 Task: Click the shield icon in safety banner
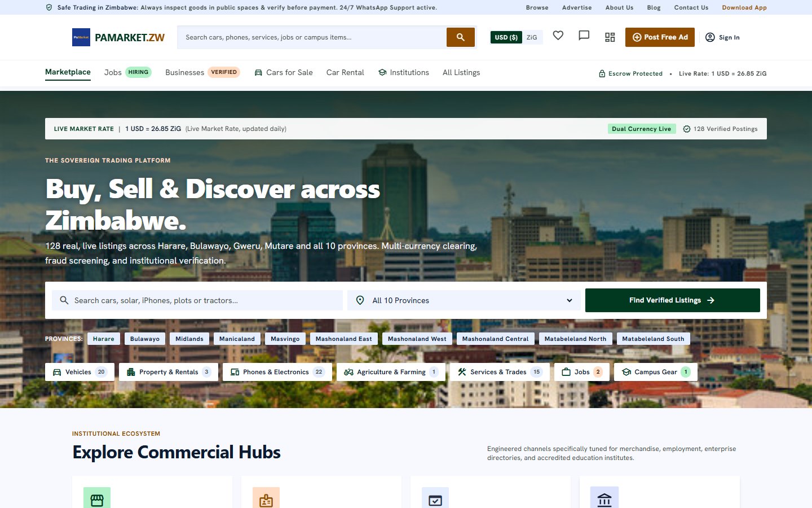(x=49, y=7)
